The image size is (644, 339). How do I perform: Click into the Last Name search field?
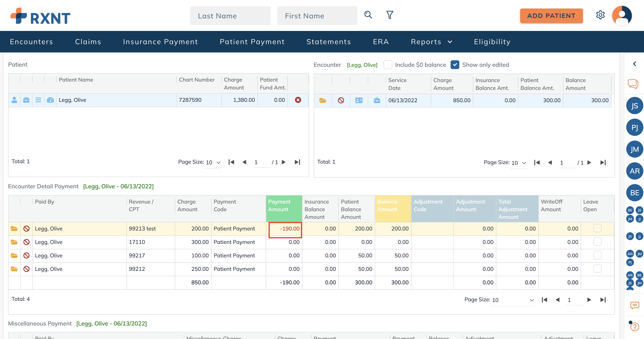[x=230, y=16]
